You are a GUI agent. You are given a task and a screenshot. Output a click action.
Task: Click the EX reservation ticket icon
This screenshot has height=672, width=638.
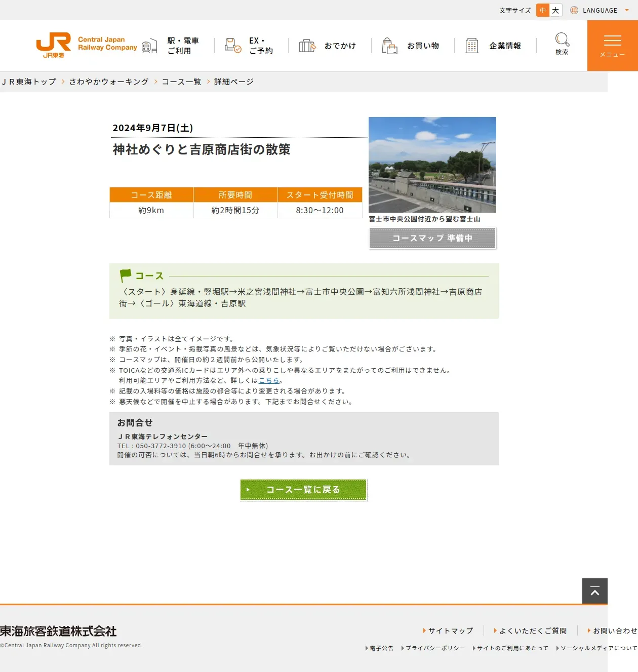coord(233,46)
